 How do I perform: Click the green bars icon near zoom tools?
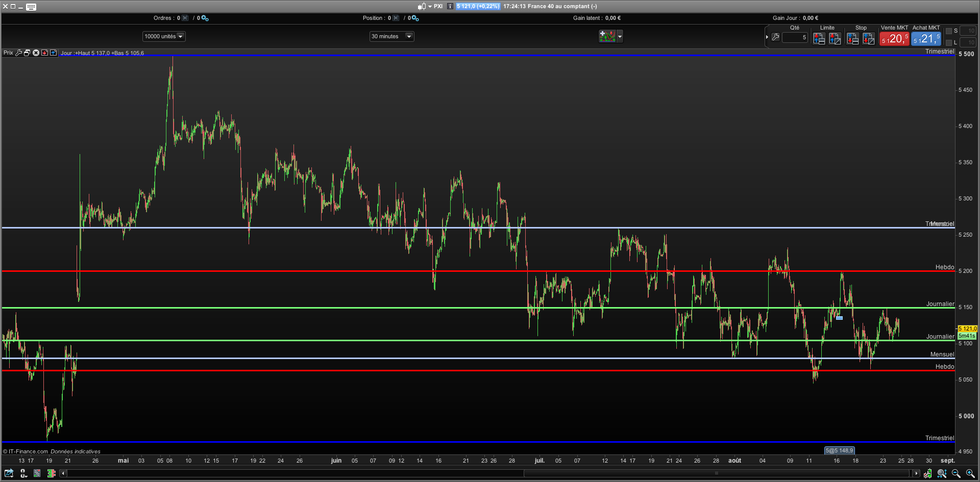[927, 473]
